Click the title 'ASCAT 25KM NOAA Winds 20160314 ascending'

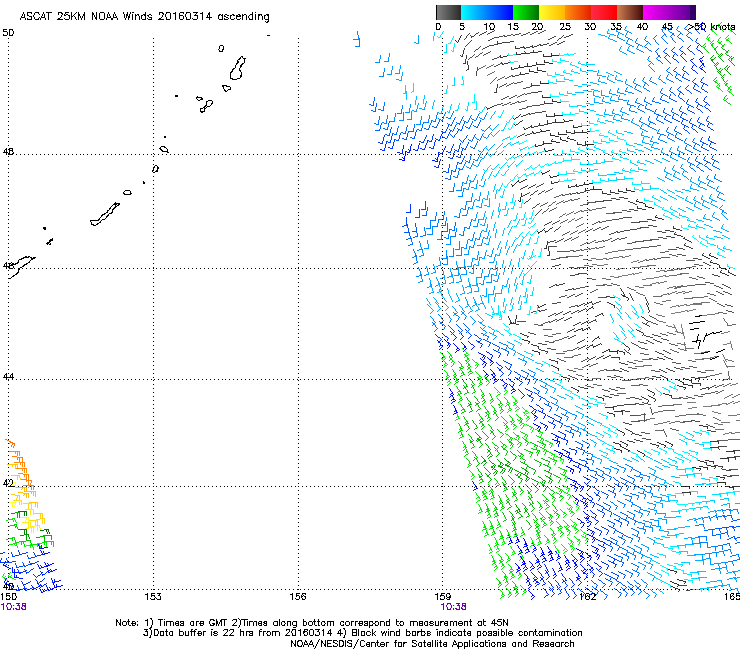pyautogui.click(x=144, y=16)
